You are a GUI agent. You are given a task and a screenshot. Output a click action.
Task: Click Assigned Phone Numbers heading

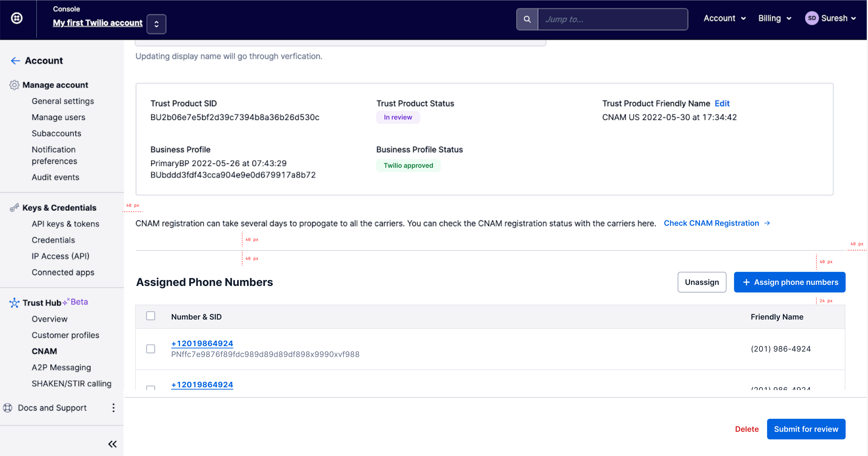(x=204, y=282)
